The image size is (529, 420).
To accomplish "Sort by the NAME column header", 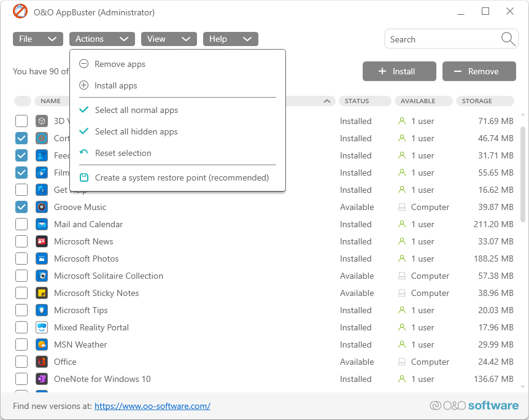I will pos(51,101).
